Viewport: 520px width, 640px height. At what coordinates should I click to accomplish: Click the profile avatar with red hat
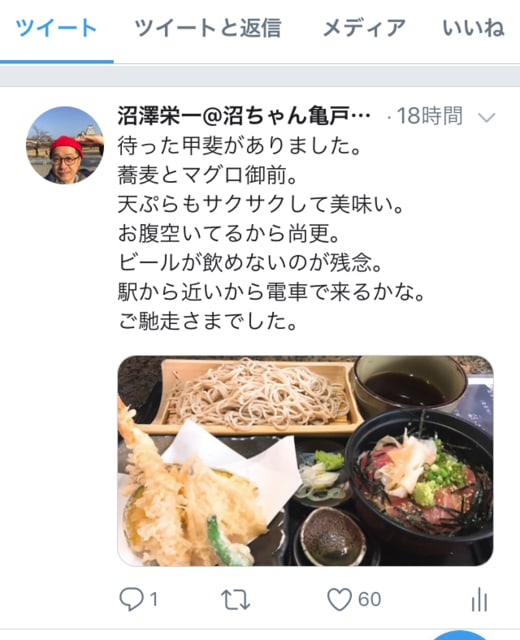(x=65, y=145)
